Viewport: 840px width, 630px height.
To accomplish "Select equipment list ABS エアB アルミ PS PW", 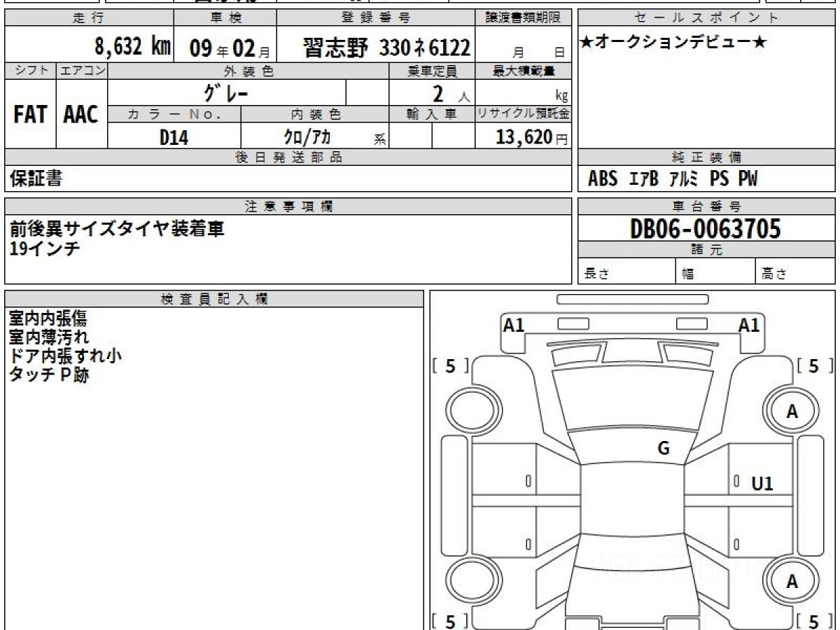I will coord(673,179).
